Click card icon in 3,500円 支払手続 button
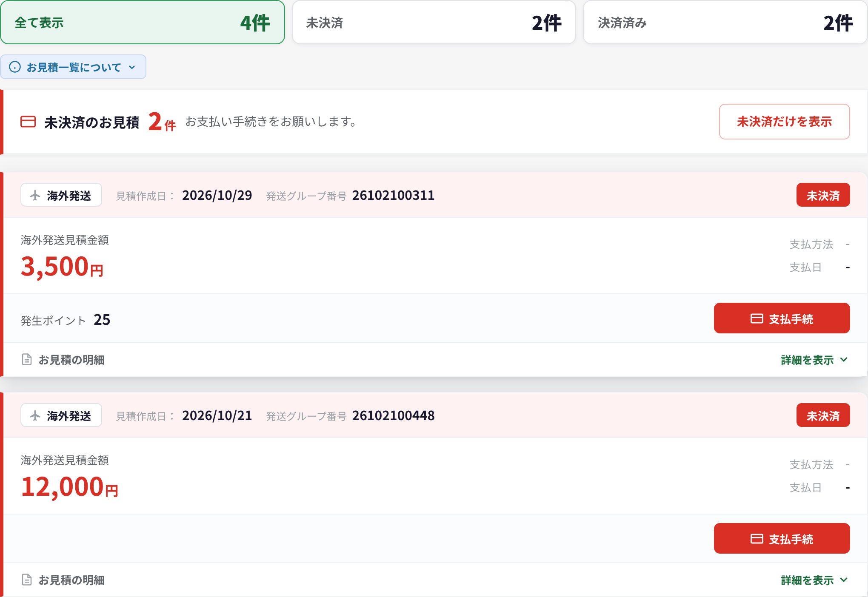Image resolution: width=868 pixels, height=597 pixels. [757, 318]
